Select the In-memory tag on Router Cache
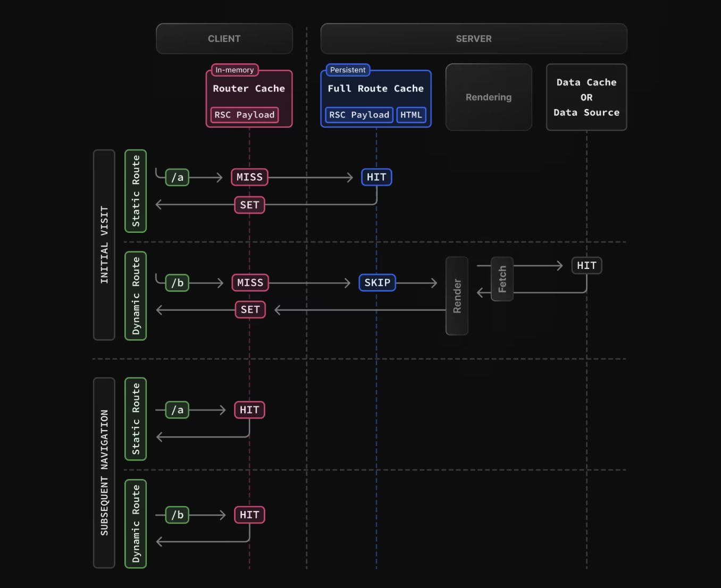Screen dimensions: 721x588 coord(234,70)
